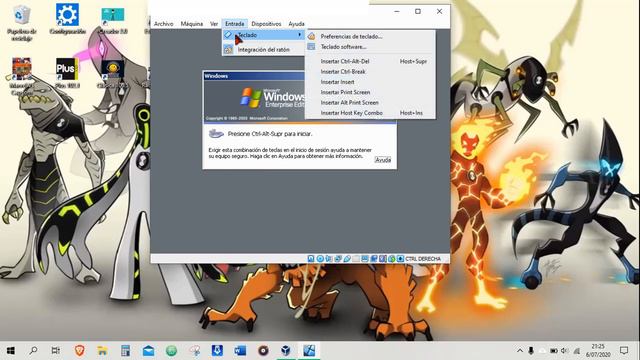Open Calculator from taskbar
Viewport: 640px width, 360px height.
125,351
